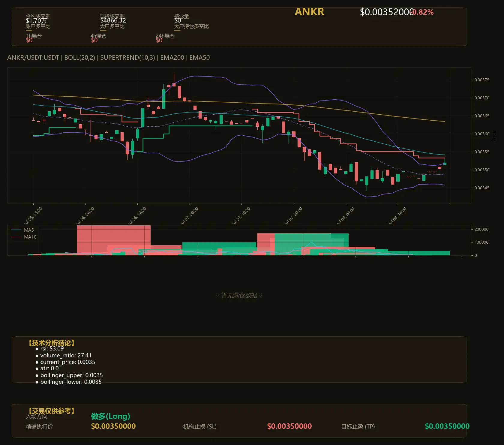Image resolution: width=504 pixels, height=445 pixels.
Task: Click the 1h爆仓 label
Action: click(34, 36)
